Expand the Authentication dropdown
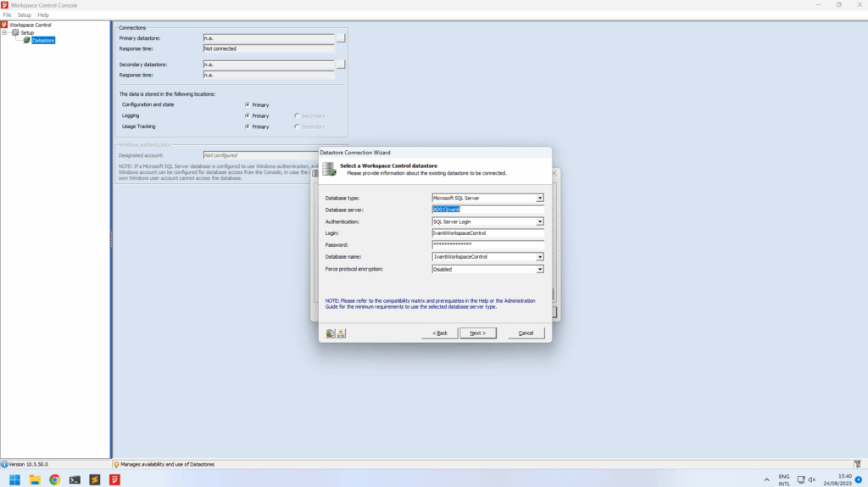868x487 pixels. [539, 221]
